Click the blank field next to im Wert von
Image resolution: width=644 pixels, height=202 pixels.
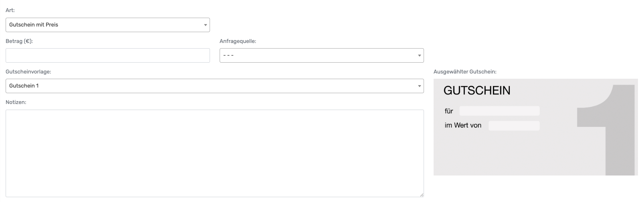(x=514, y=126)
